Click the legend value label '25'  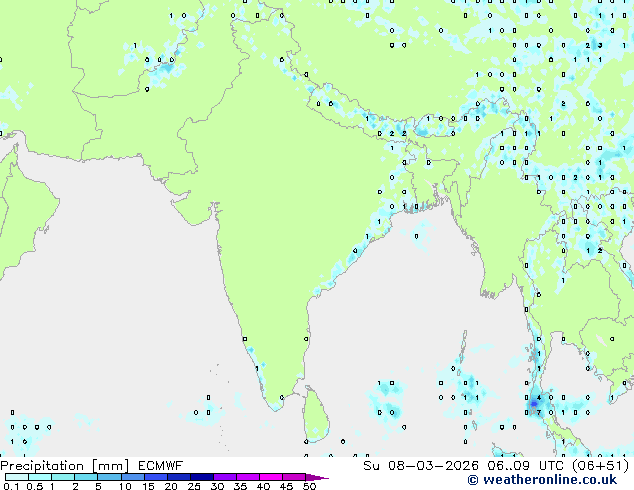[x=194, y=486]
